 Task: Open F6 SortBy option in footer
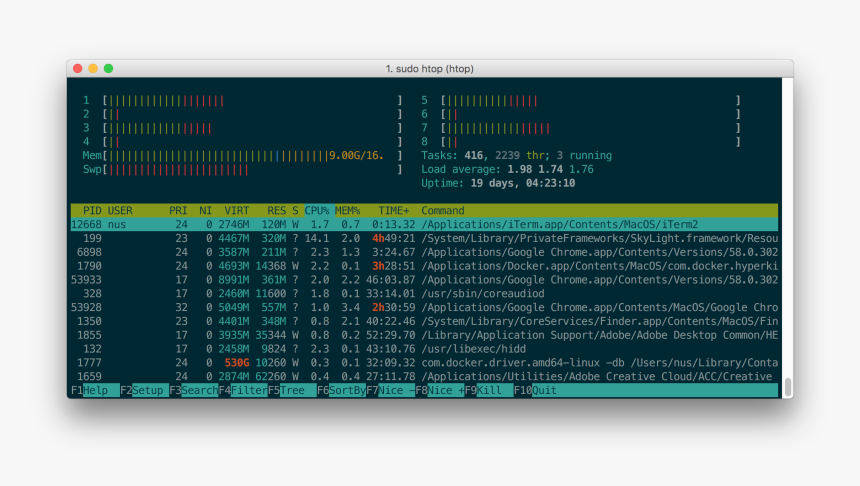341,390
